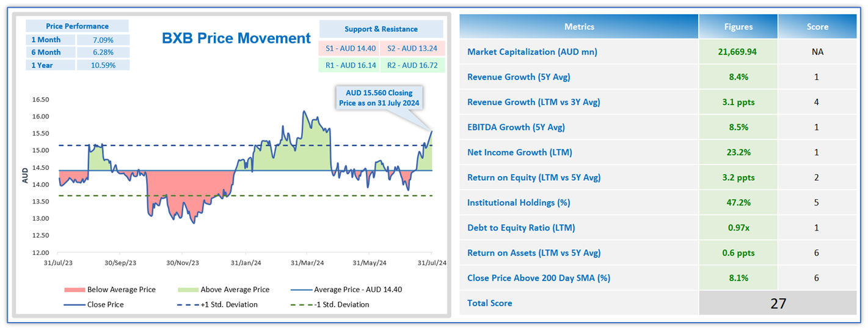Click the Score column header

pyautogui.click(x=817, y=26)
